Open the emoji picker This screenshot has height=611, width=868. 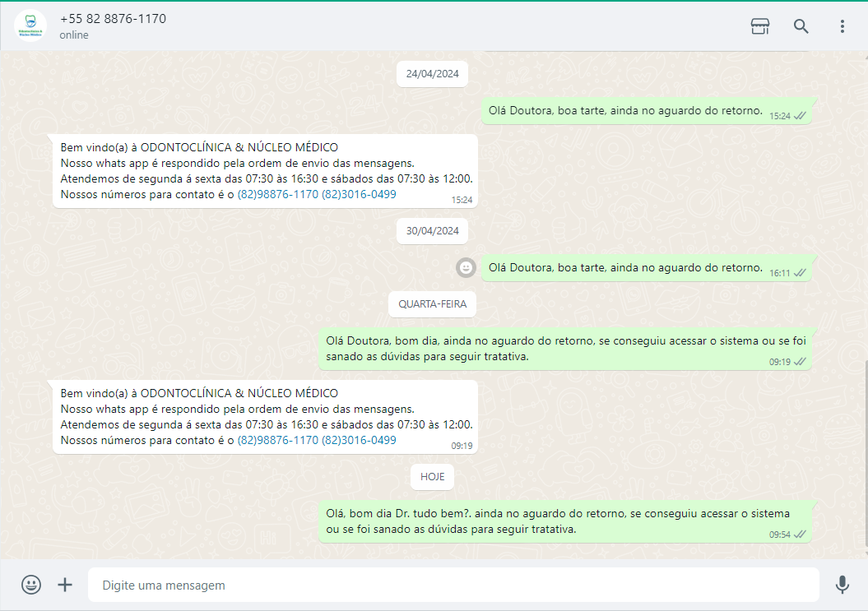pyautogui.click(x=31, y=585)
